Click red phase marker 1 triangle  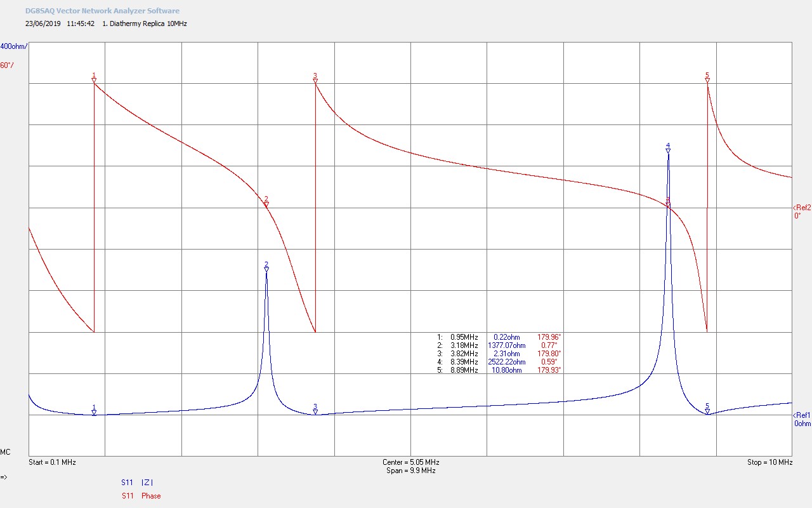(x=94, y=81)
